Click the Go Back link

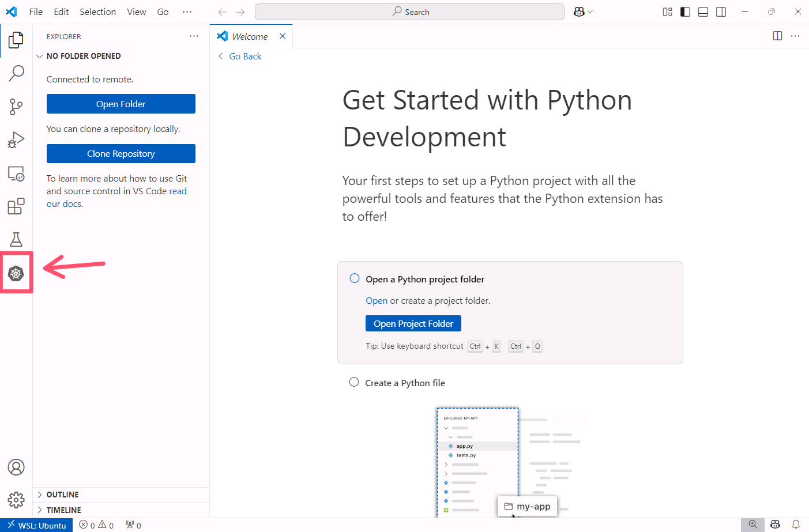(245, 56)
